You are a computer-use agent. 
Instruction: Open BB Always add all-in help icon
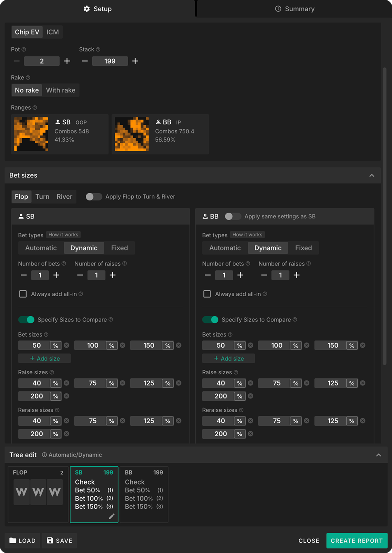pos(265,294)
